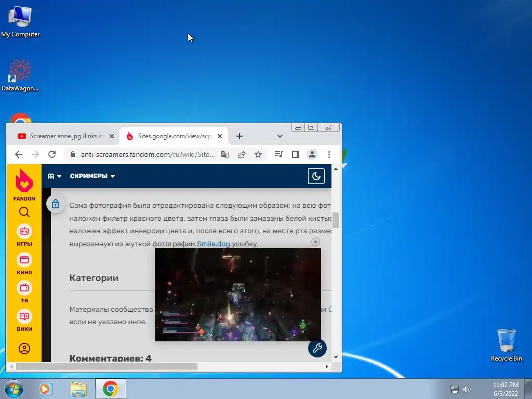Open the Windows Start menu

pyautogui.click(x=14, y=389)
